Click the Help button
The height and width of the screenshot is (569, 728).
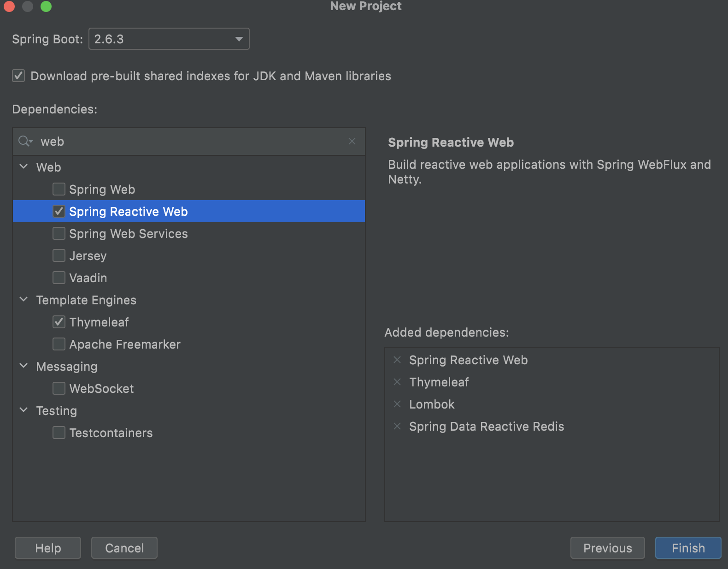[48, 548]
